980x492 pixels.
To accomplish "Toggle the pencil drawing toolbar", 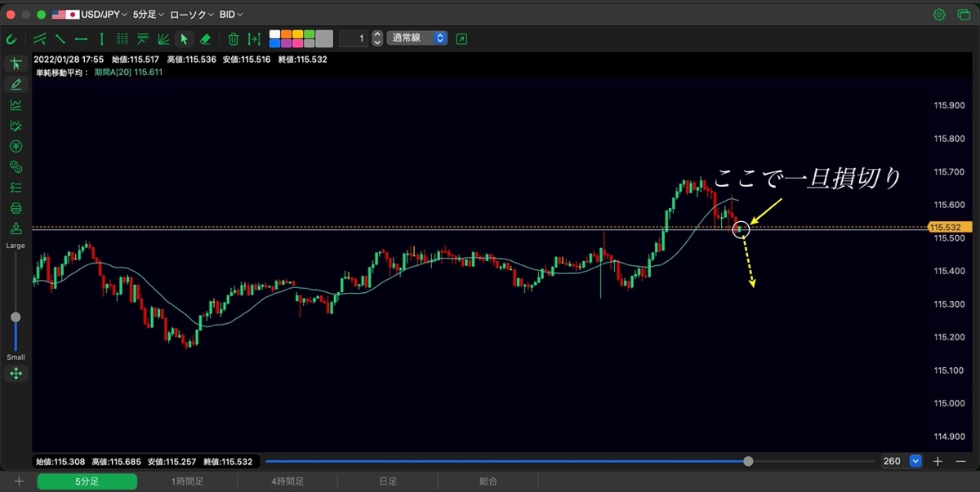I will 16,84.
